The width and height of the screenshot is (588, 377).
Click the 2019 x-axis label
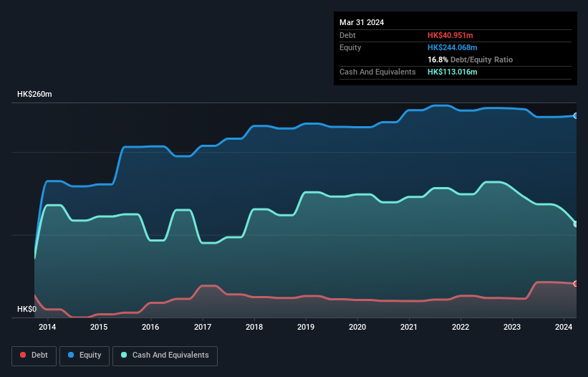pos(306,327)
